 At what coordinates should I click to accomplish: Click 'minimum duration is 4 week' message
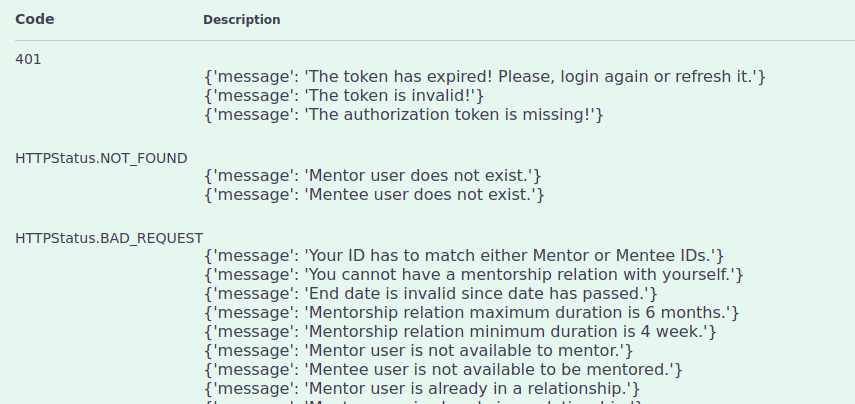(460, 331)
